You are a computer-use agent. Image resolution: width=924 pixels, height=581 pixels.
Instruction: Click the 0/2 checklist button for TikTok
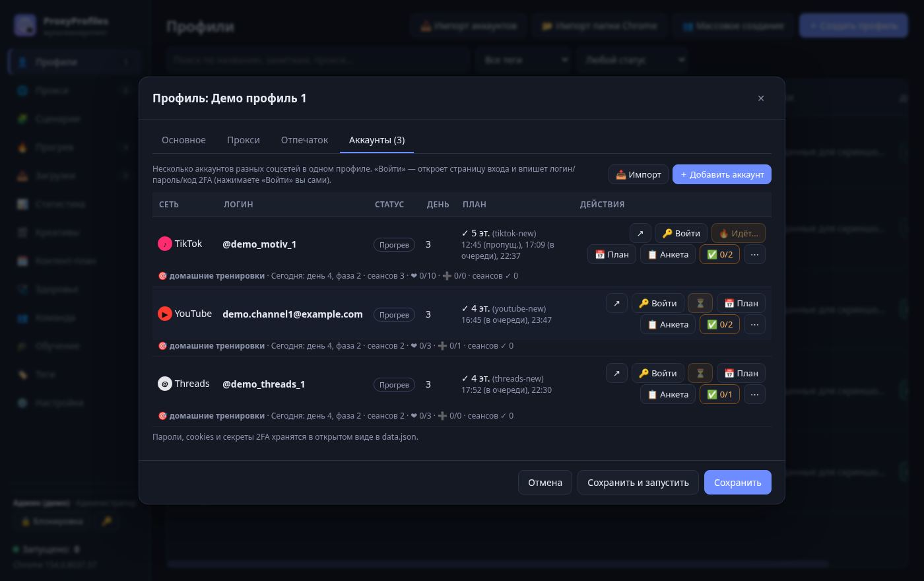(719, 254)
